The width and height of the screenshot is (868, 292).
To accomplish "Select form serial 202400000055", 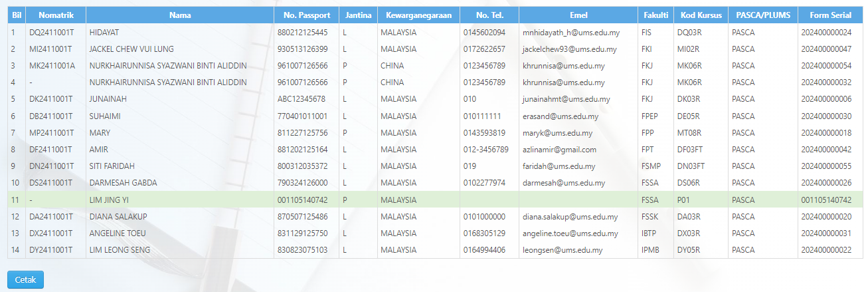I will (x=826, y=166).
